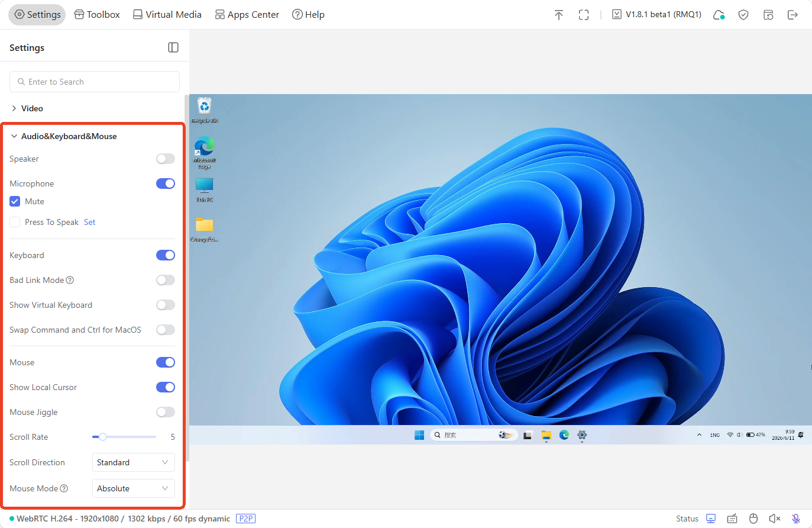Viewport: 812px width, 528px height.
Task: Click remote Wi-Fi tray icon
Action: click(730, 435)
